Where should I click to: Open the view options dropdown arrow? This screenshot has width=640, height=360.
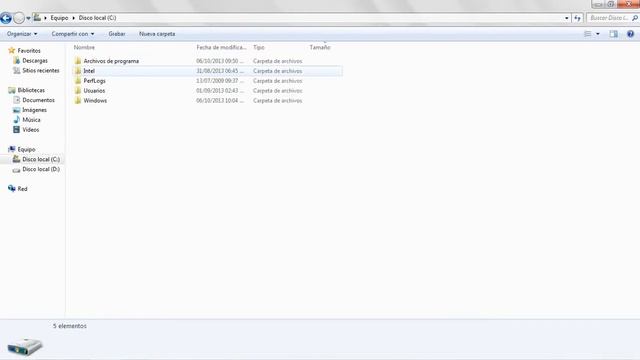tap(598, 34)
